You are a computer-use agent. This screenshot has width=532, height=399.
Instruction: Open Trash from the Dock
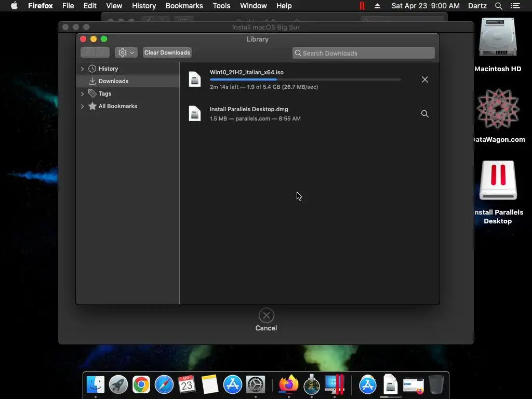436,384
